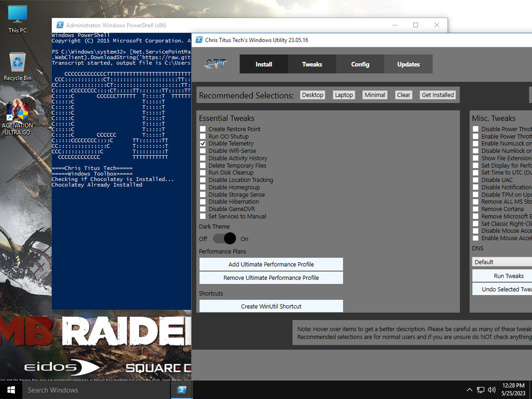Apply the Laptop recommended selection
The image size is (532, 399).
(344, 95)
